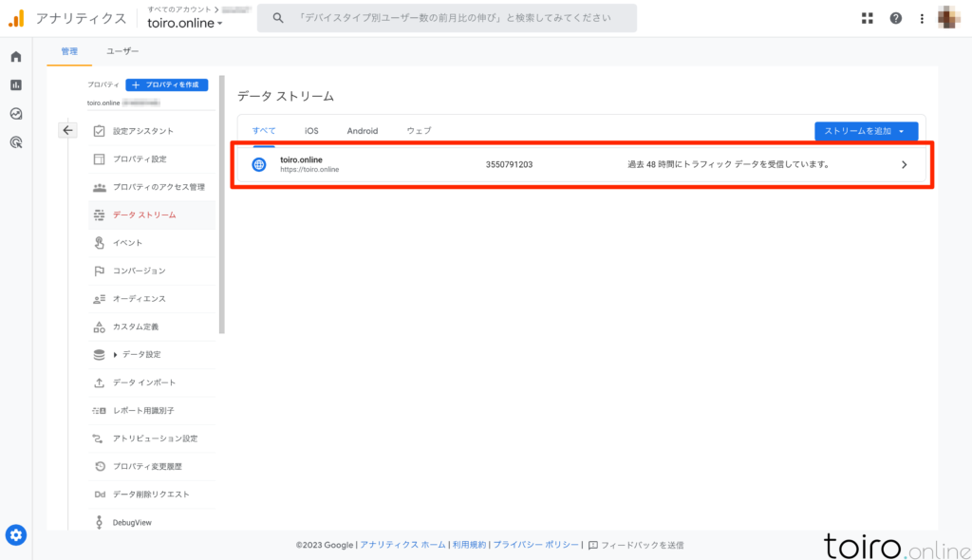Expand the データ設定 tree arrow

coord(115,355)
